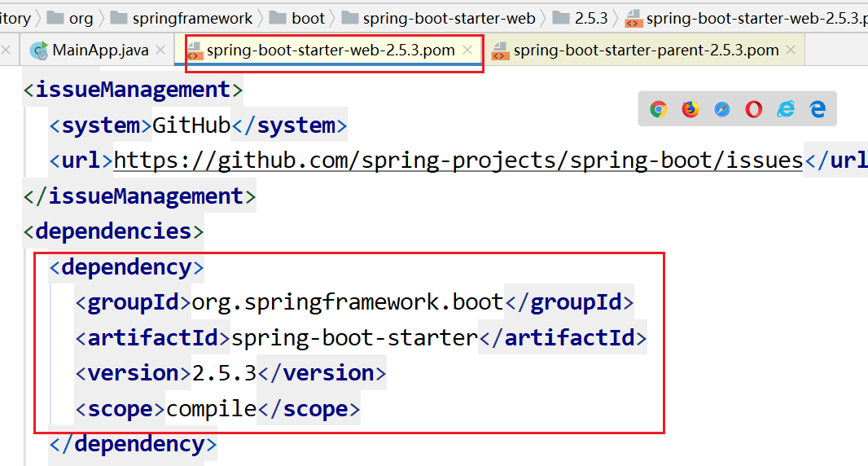The image size is (868, 466).
Task: Click pom file icon in breadcrumb
Action: point(633,19)
